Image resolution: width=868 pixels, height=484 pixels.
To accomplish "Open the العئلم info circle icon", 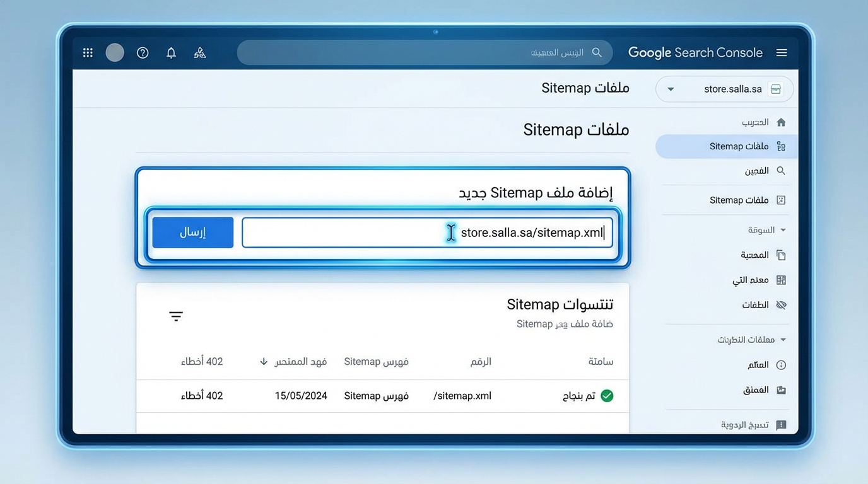I will 781,365.
